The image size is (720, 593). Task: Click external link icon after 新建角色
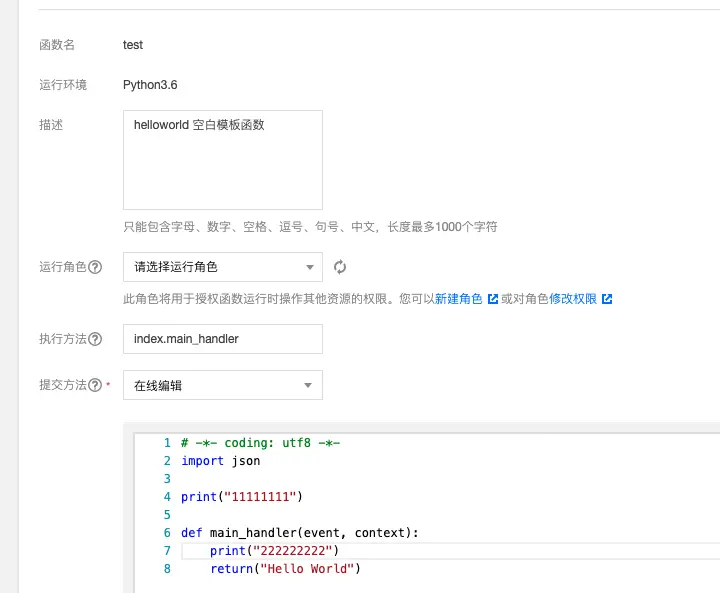pyautogui.click(x=493, y=299)
